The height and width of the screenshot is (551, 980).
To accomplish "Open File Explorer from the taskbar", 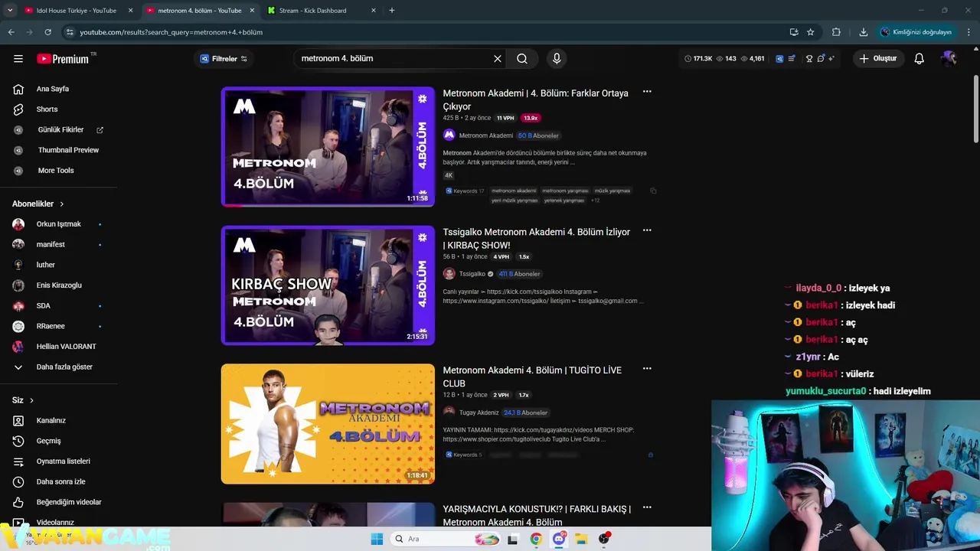I will (581, 539).
